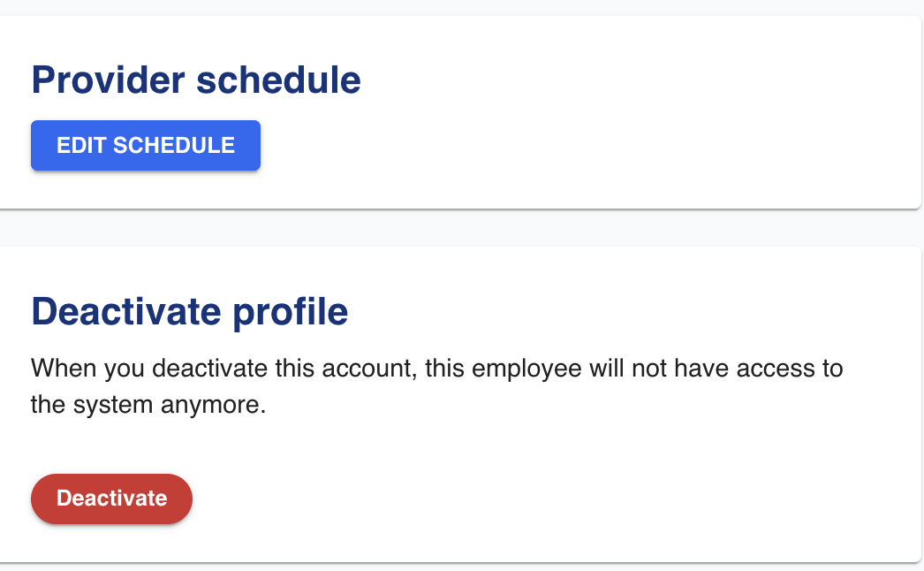Click the Edit Schedule button
This screenshot has width=924, height=571.
(x=146, y=145)
